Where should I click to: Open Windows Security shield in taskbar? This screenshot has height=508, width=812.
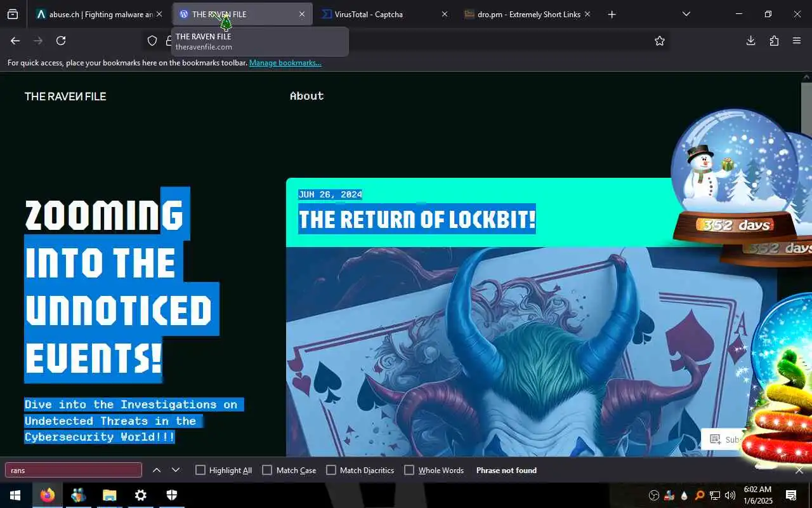pyautogui.click(x=171, y=495)
